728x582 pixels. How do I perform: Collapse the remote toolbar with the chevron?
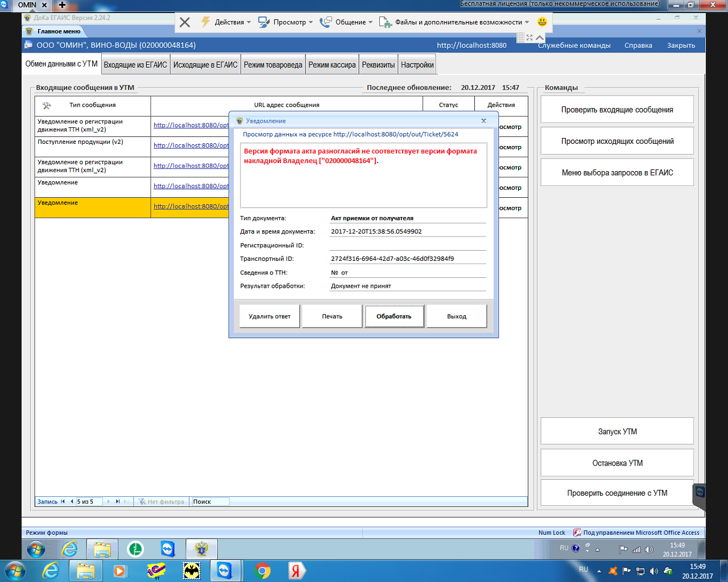click(540, 38)
